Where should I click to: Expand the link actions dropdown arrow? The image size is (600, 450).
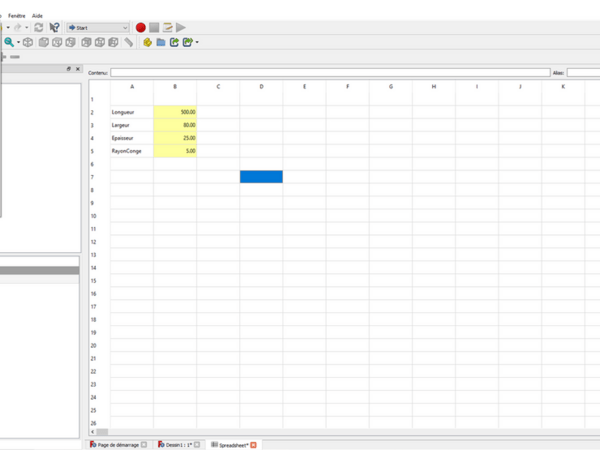coord(197,43)
